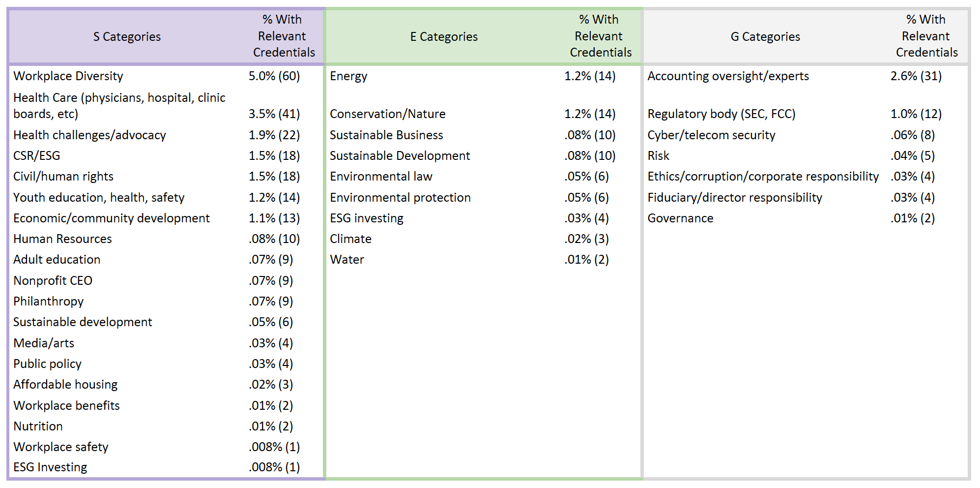Select the Energy category cell

[348, 76]
